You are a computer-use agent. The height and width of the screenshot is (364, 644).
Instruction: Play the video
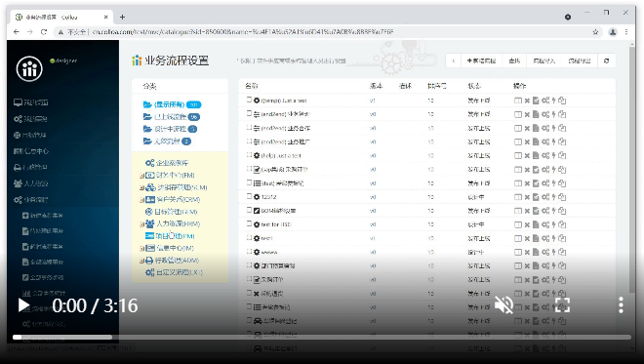(23, 305)
